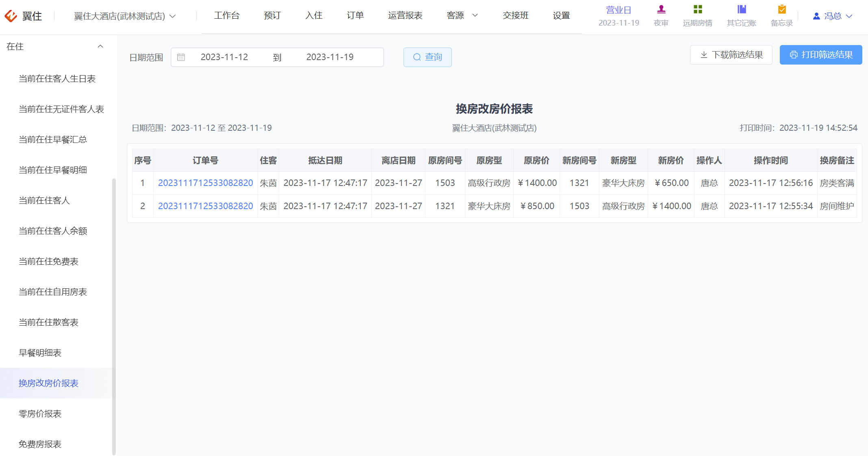Screen dimensions: 868x456
Task: Select 当前在住早餐汇总 report
Action: [x=53, y=140]
